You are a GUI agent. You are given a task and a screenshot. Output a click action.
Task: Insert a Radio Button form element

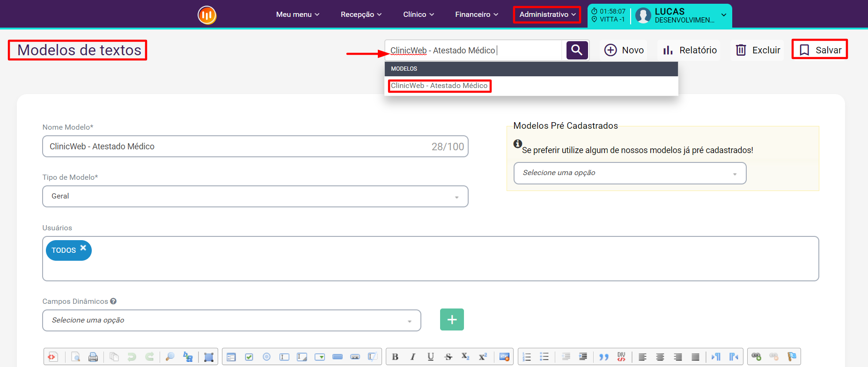tap(267, 357)
